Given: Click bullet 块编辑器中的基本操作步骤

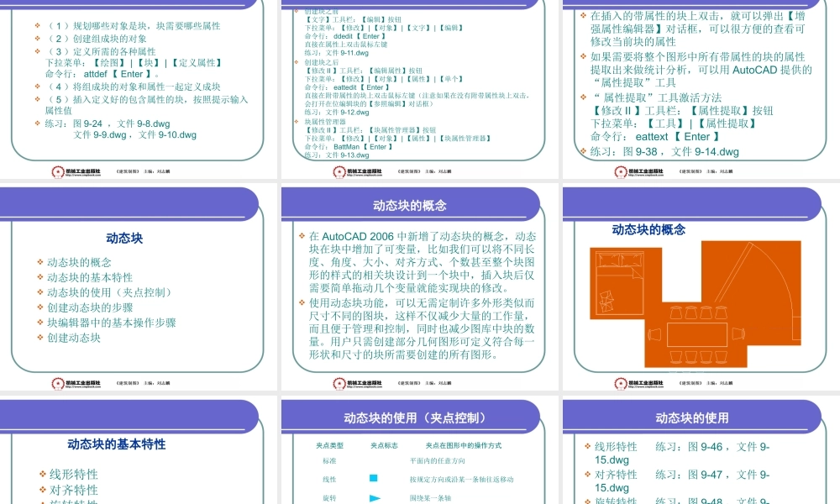Looking at the screenshot, I should pyautogui.click(x=111, y=323).
